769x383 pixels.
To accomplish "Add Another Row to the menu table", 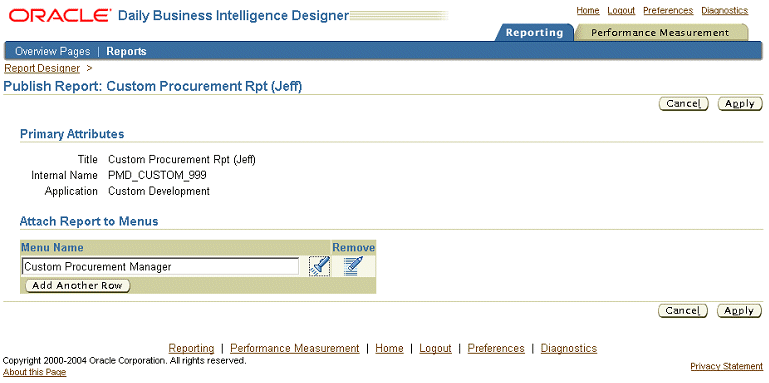I will 77,285.
